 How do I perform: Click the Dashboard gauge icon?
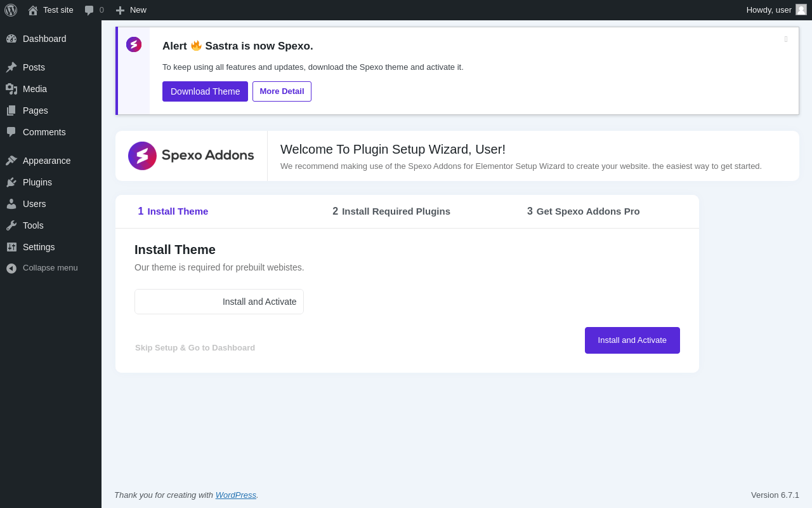[11, 39]
